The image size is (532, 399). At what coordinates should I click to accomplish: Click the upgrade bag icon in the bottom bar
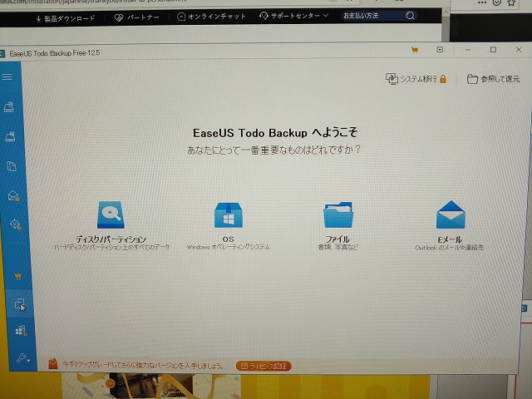(x=52, y=364)
